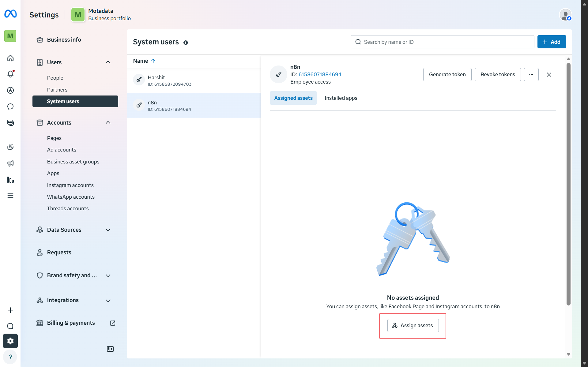Viewport: 588px width, 367px height.
Task: Click the profile avatar at top right
Action: coord(565,15)
